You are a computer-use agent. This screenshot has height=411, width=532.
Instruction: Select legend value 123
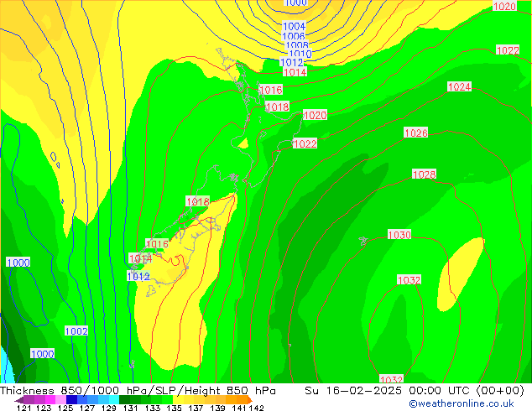coord(43,408)
